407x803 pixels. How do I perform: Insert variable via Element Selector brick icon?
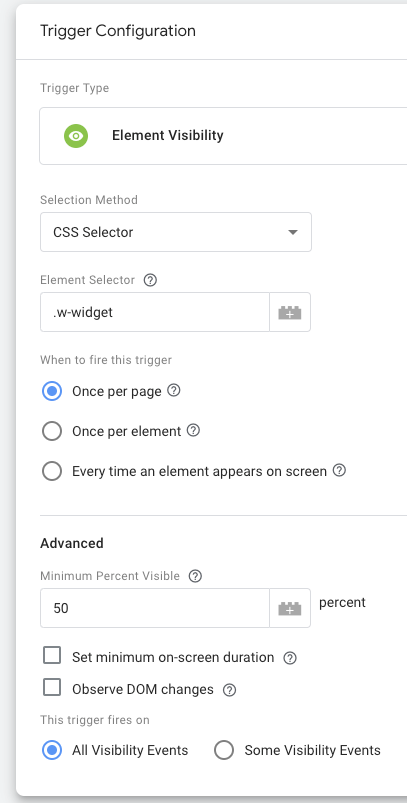(290, 312)
